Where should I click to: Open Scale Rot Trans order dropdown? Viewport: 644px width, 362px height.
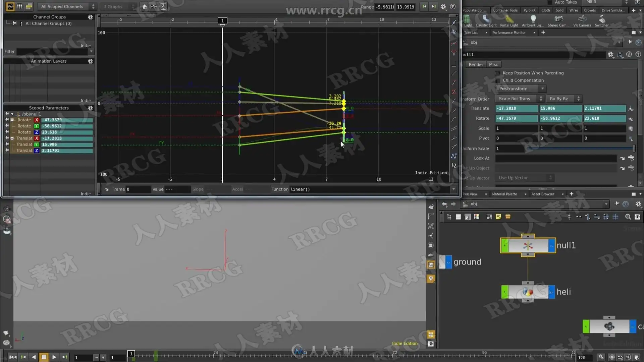(520, 99)
